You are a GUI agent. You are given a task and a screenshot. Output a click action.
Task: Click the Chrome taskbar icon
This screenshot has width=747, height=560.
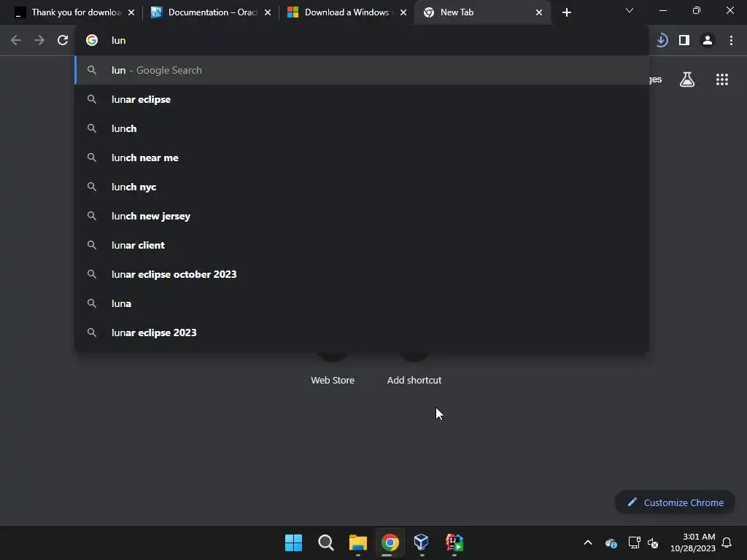[390, 542]
